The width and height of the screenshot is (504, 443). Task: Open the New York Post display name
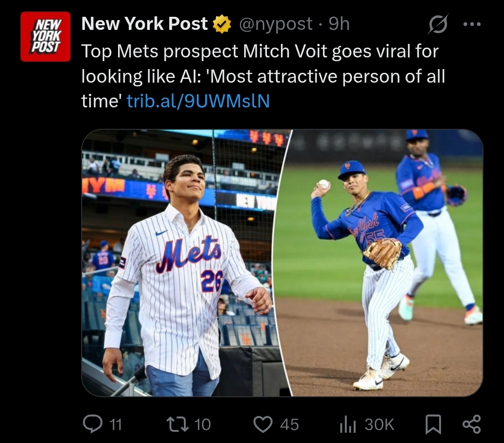click(145, 23)
